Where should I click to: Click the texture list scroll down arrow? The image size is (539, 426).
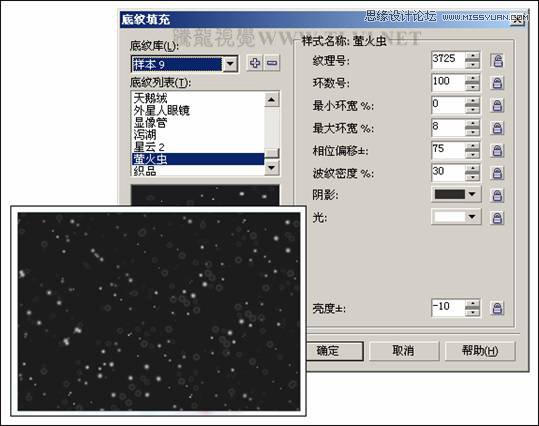point(272,168)
